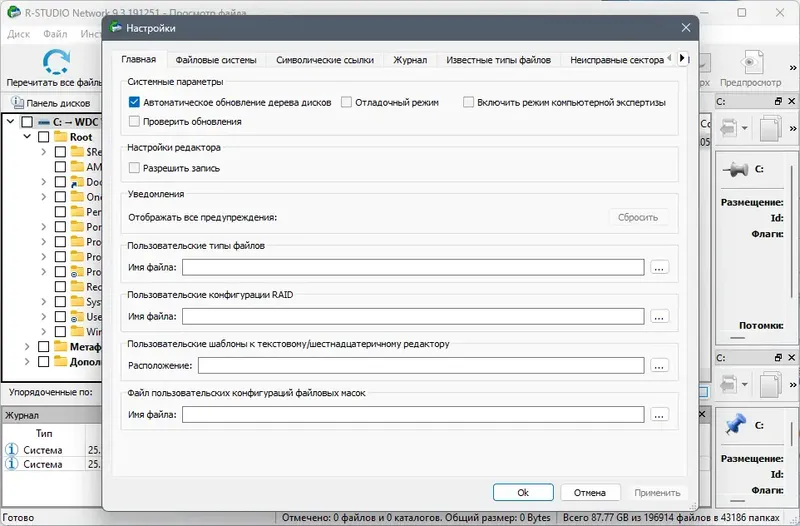Close the Настройки dialog
800x526 pixels.
(686, 28)
